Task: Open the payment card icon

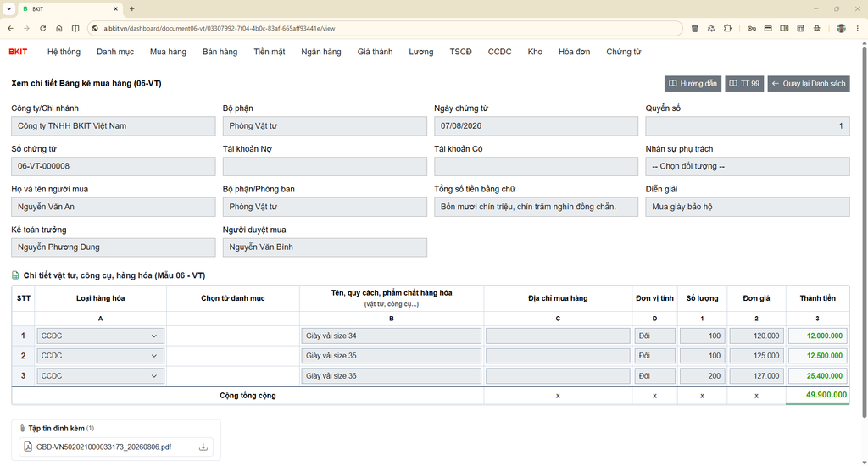Action: click(x=768, y=28)
